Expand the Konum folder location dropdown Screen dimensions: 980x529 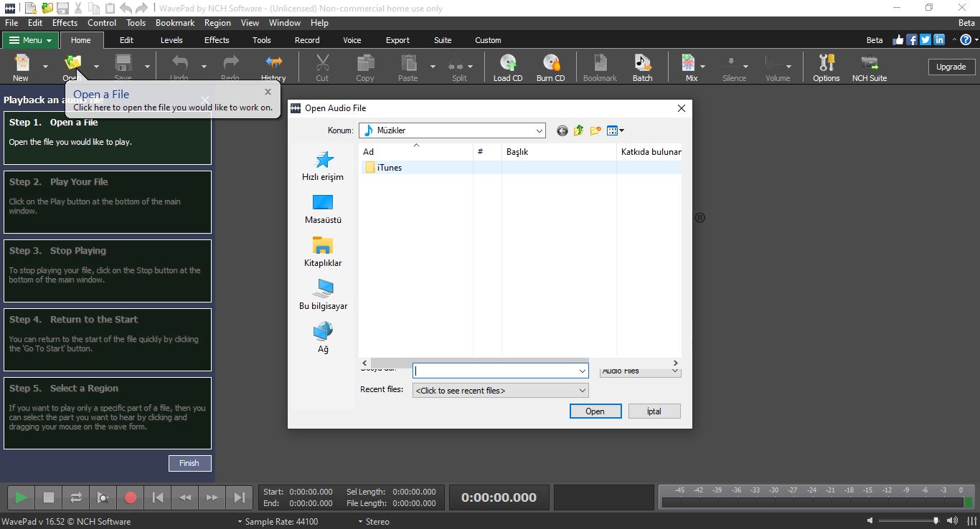[x=540, y=130]
